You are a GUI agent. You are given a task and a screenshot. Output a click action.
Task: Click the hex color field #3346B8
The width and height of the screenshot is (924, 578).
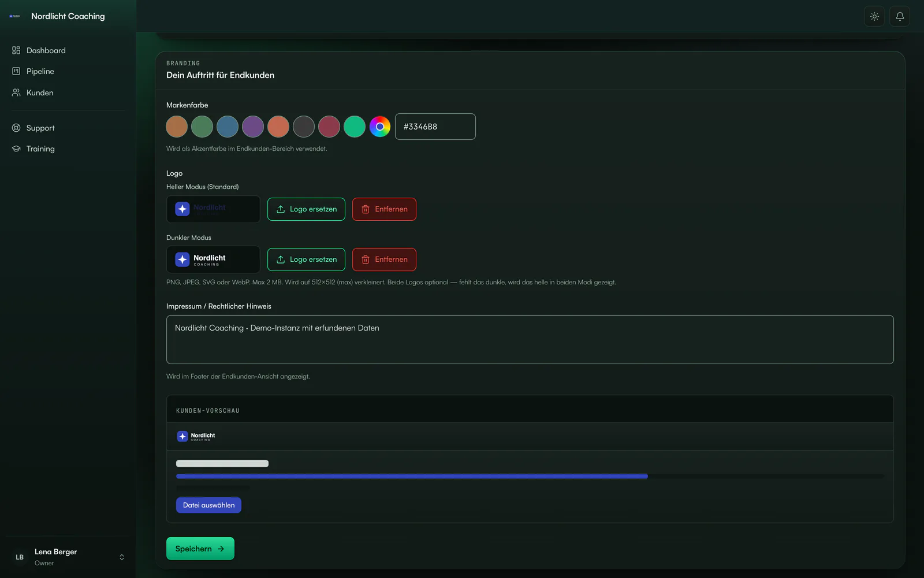coord(435,127)
